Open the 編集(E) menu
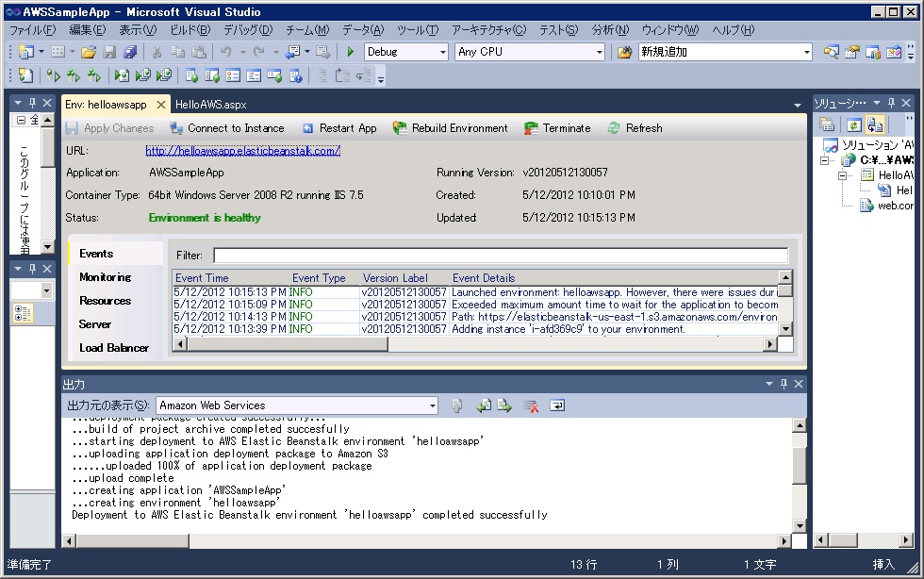This screenshot has height=579, width=924. click(x=87, y=30)
